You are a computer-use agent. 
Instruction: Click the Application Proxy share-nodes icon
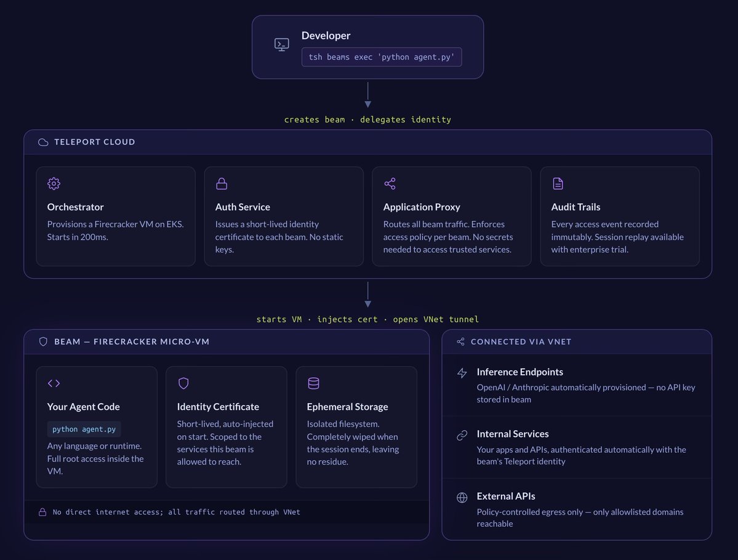(390, 183)
